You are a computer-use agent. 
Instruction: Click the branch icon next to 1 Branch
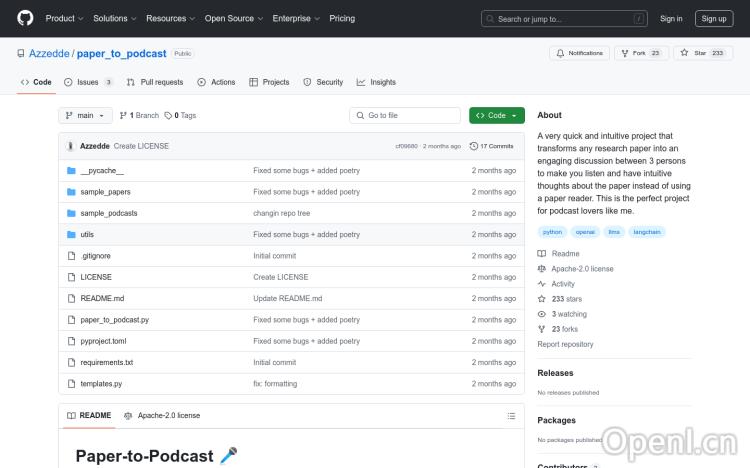pos(123,115)
